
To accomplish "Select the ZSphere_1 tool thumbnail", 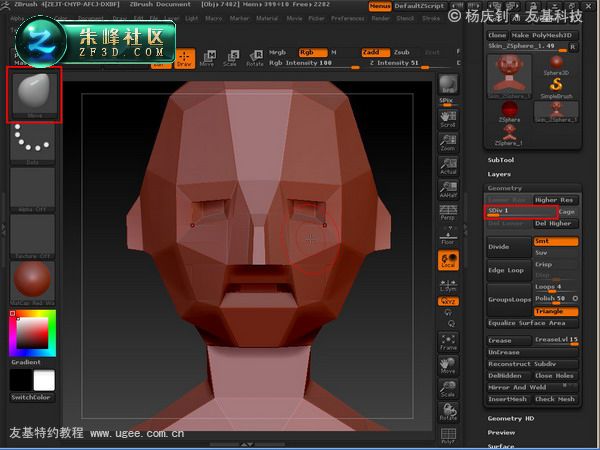I will click(x=509, y=135).
